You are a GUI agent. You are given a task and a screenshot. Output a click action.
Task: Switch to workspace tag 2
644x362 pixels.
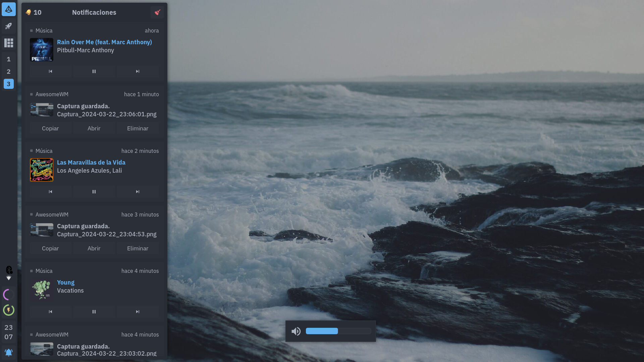point(9,72)
